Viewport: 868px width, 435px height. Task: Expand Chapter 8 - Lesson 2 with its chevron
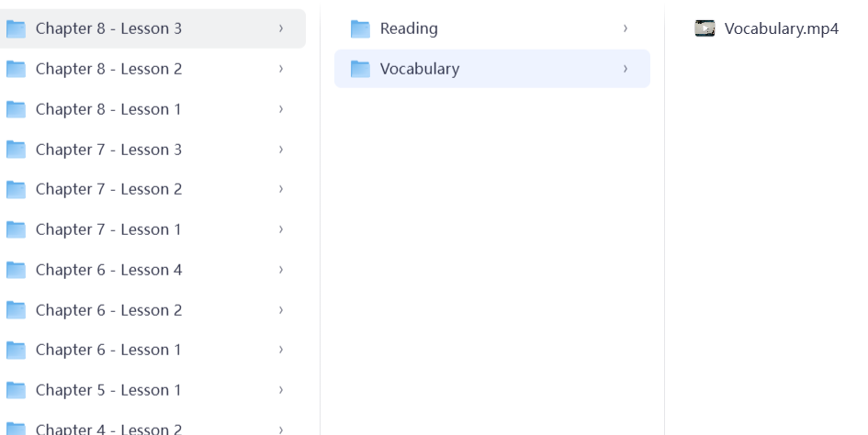coord(281,69)
